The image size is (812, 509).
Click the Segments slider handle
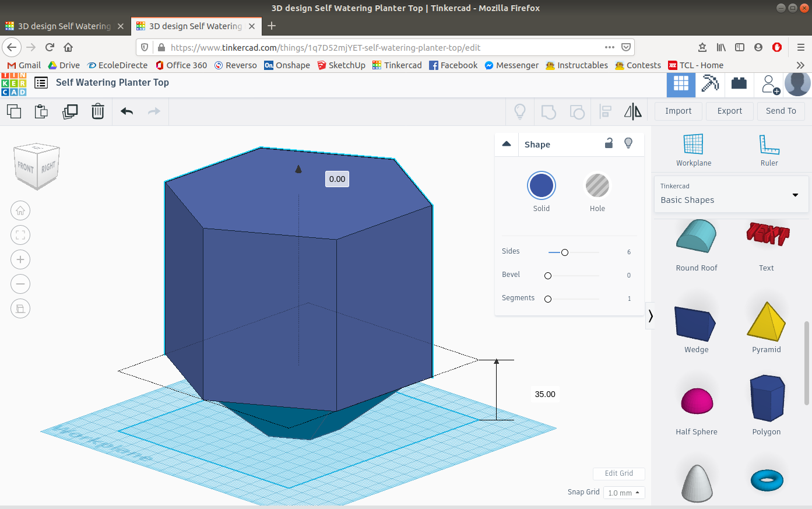tap(548, 299)
